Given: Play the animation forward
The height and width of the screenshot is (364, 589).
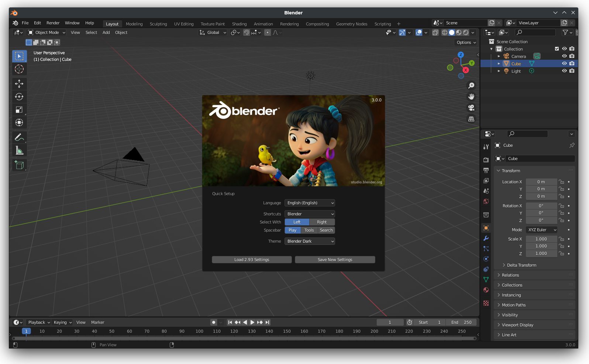Looking at the screenshot, I should (x=252, y=322).
